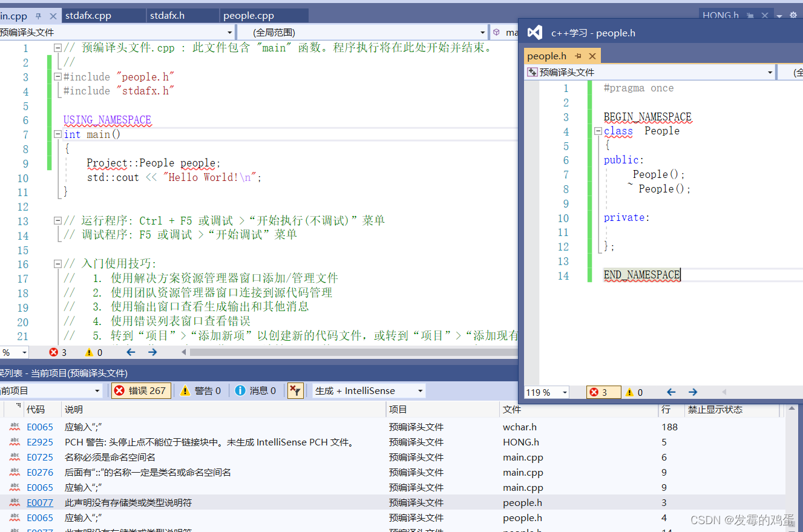The width and height of the screenshot is (803, 532).
Task: Switch to the HONG.h preview tab
Action: pyautogui.click(x=721, y=16)
